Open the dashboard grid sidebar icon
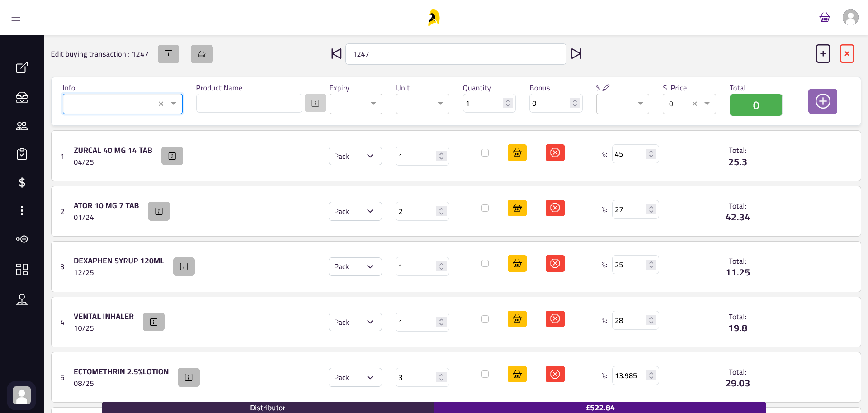 point(22,270)
